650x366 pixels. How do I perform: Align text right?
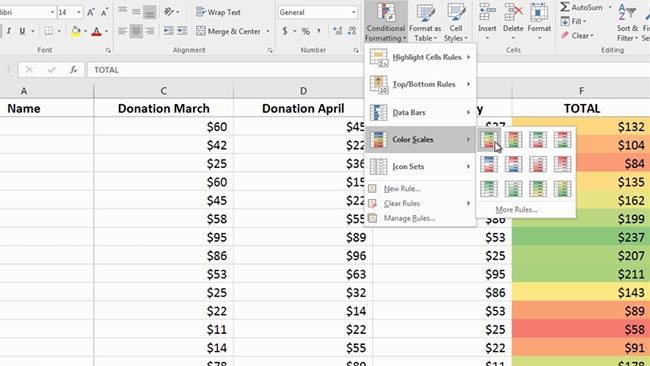point(150,31)
